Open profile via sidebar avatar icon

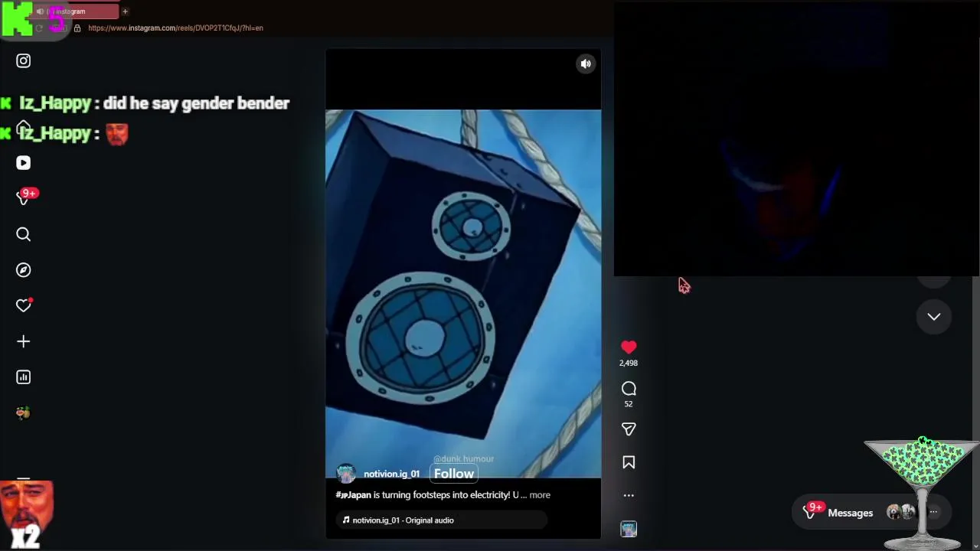(23, 413)
